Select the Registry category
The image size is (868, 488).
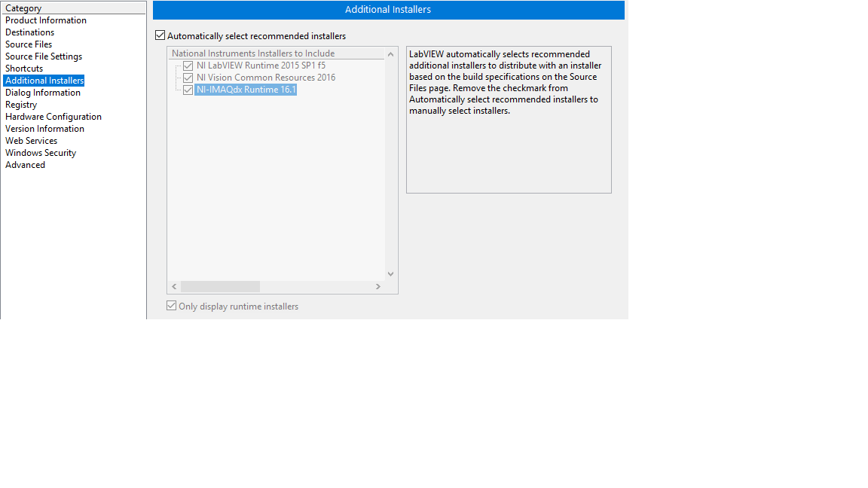[21, 105]
